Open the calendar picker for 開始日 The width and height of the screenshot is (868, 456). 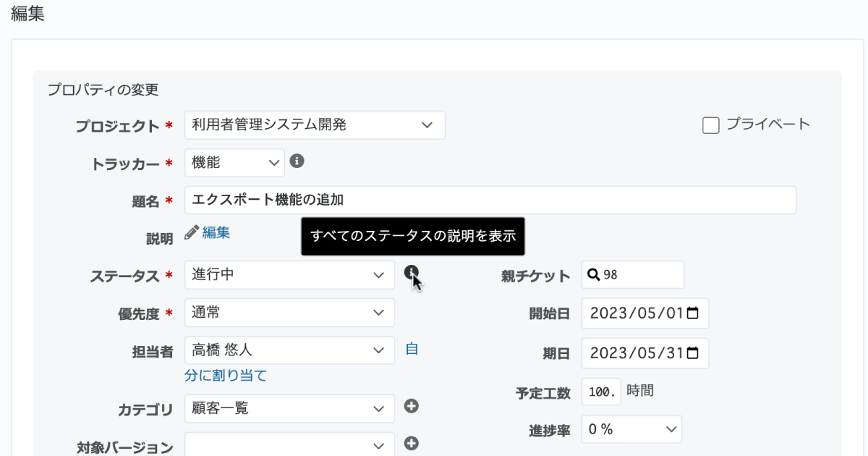tap(692, 313)
